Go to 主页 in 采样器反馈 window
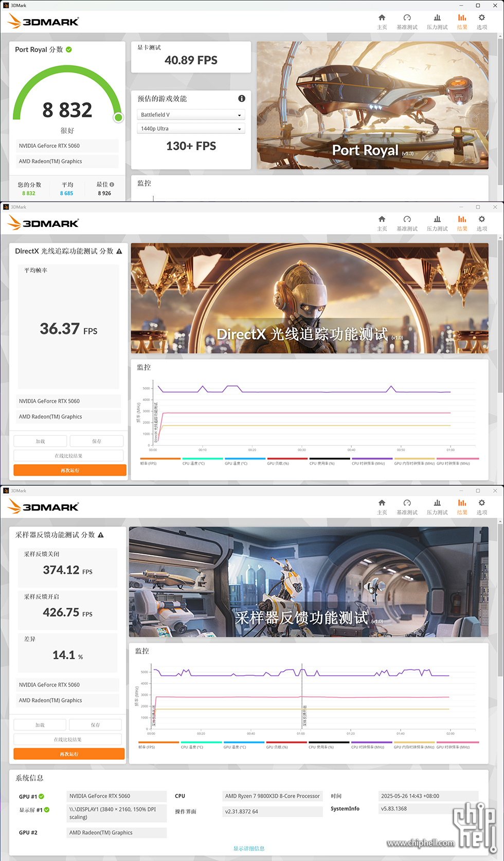Image resolution: width=504 pixels, height=861 pixels. pyautogui.click(x=382, y=507)
